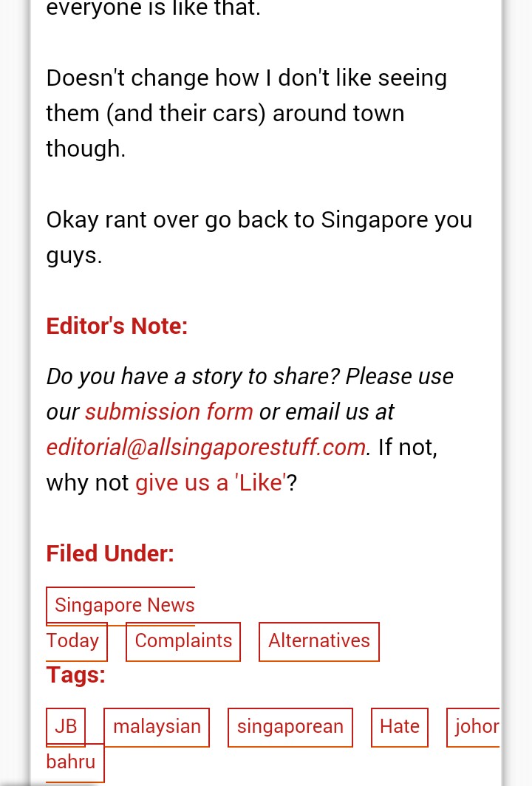The width and height of the screenshot is (532, 786).
Task: Click the paragraph starting with Okay rant over
Action: click(259, 238)
